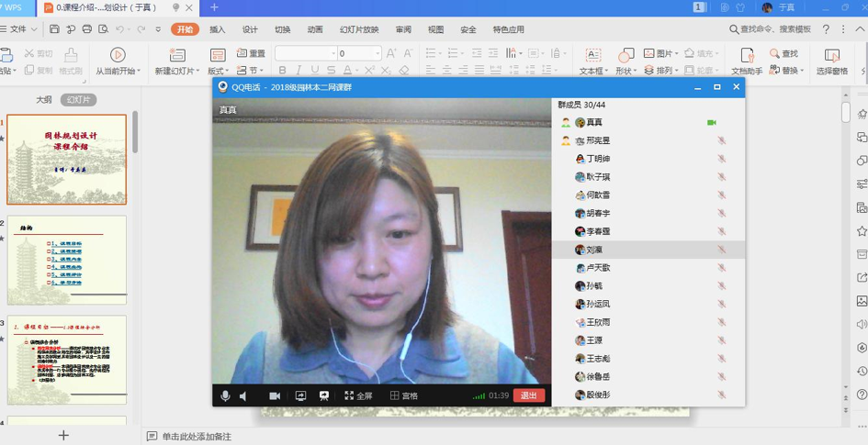
Task: Click the presentation demo icon in call bar
Action: click(x=324, y=395)
